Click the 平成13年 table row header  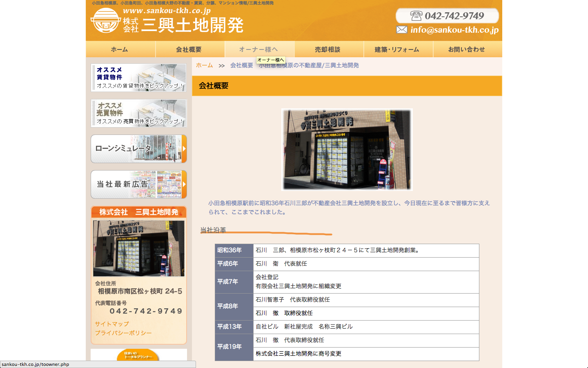[x=234, y=327]
